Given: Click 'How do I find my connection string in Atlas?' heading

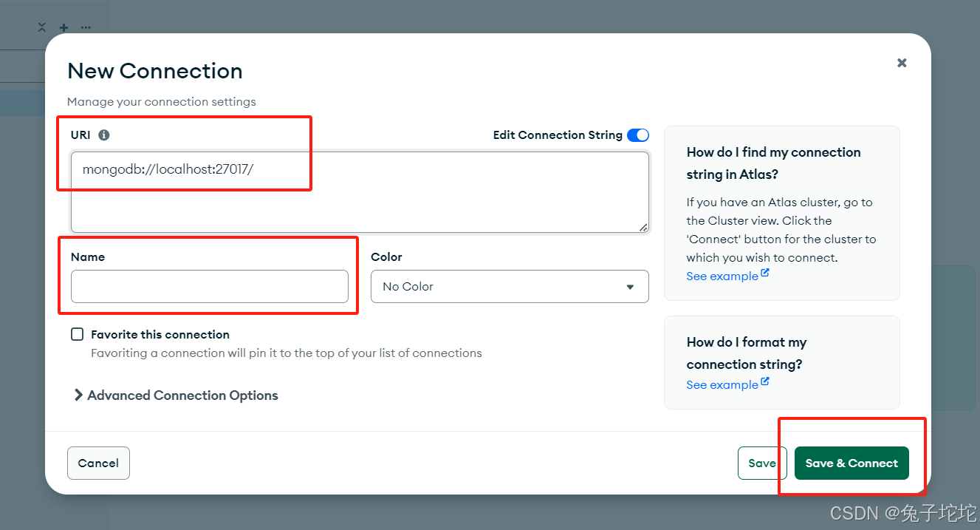Looking at the screenshot, I should (x=774, y=163).
